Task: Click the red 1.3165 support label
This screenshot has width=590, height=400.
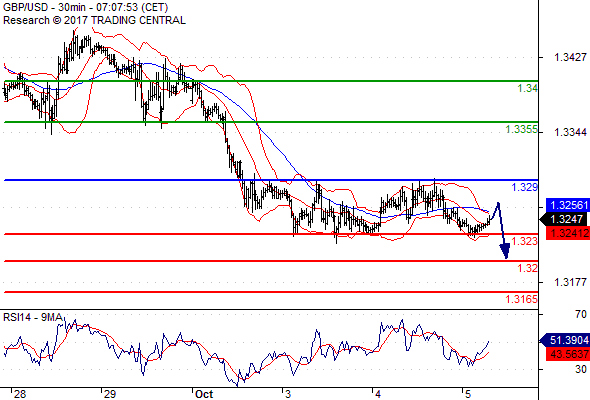Action: [521, 299]
